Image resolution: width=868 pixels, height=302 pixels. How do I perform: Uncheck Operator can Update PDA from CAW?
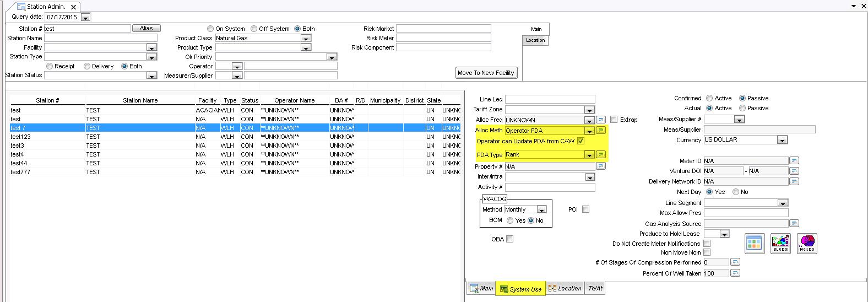click(x=581, y=142)
